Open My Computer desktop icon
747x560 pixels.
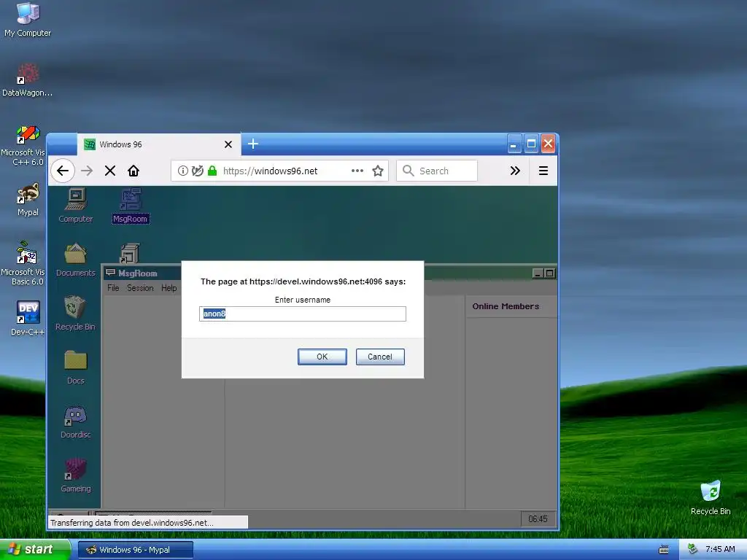click(28, 20)
